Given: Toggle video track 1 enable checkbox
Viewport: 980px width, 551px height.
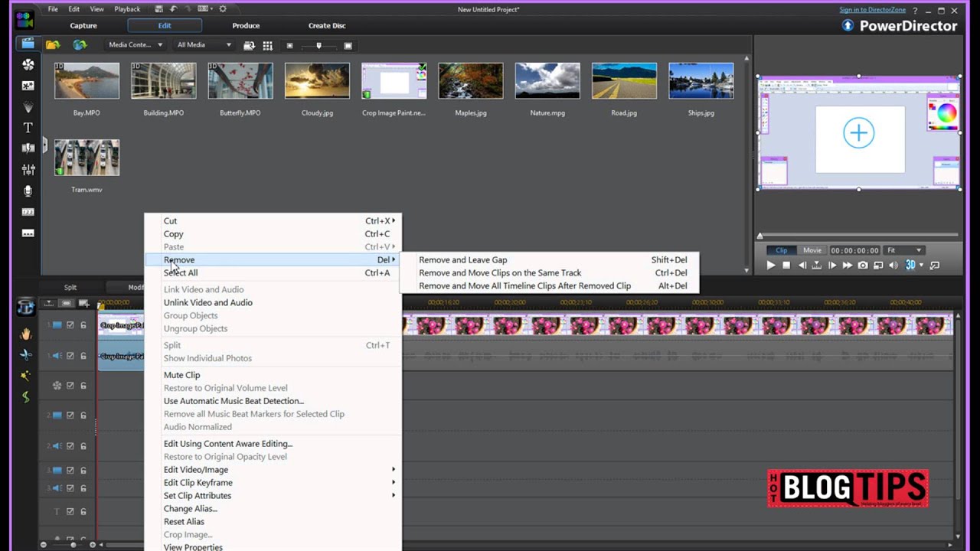Looking at the screenshot, I should point(70,325).
